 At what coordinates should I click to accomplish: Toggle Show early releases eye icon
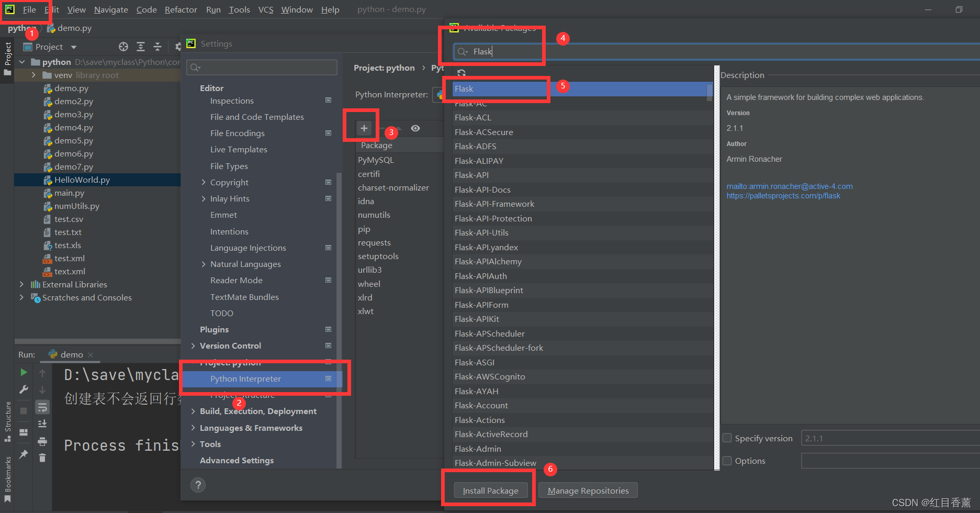(415, 128)
